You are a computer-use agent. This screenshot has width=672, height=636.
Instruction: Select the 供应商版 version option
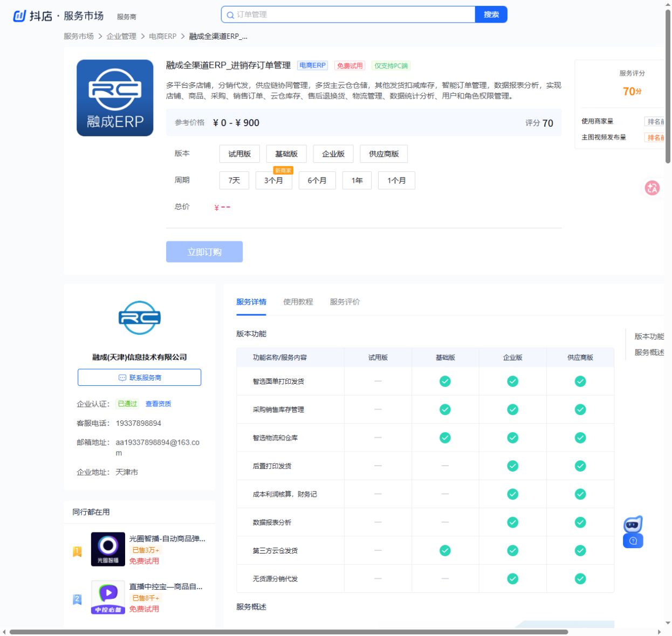point(384,154)
